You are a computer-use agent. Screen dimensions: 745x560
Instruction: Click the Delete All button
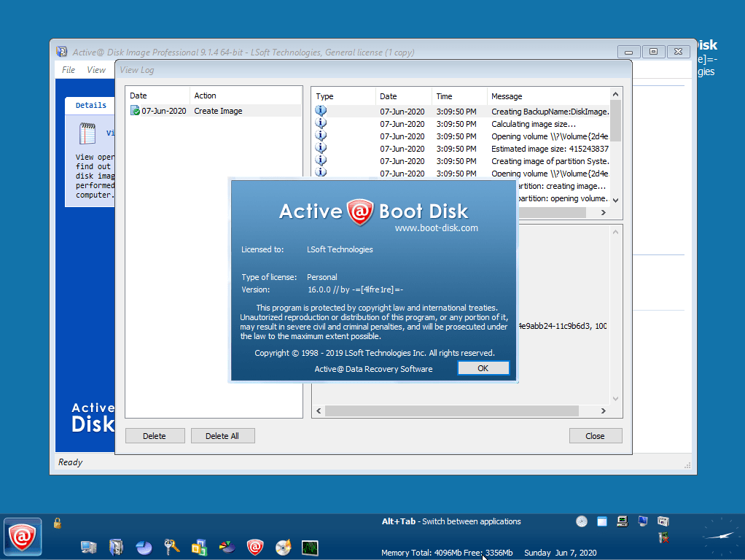click(x=222, y=435)
